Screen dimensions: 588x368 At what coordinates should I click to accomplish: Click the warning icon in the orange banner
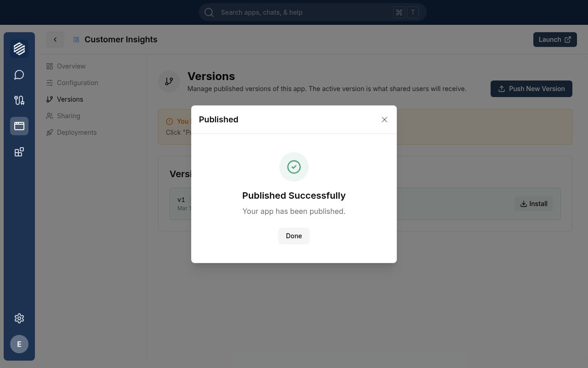click(170, 121)
